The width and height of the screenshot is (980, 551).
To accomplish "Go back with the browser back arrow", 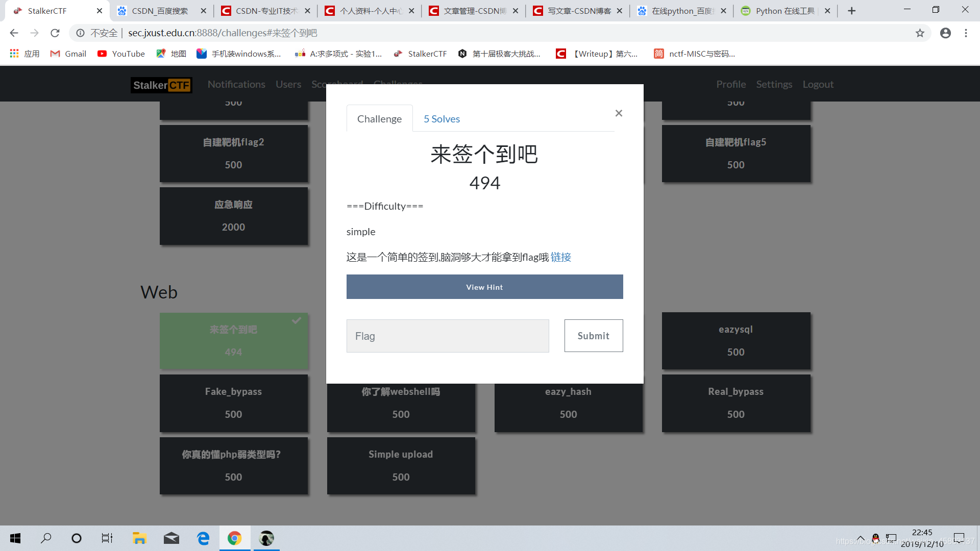I will coord(14,33).
